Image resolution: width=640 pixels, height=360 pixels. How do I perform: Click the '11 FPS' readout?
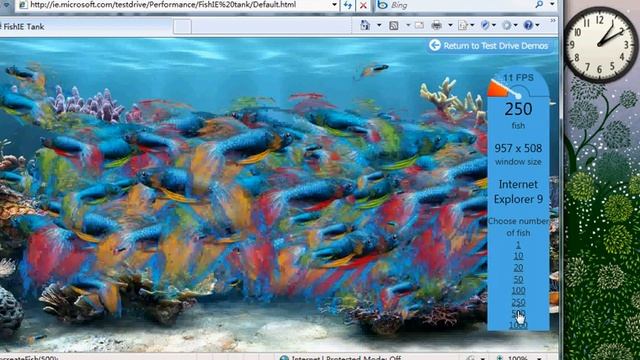518,78
